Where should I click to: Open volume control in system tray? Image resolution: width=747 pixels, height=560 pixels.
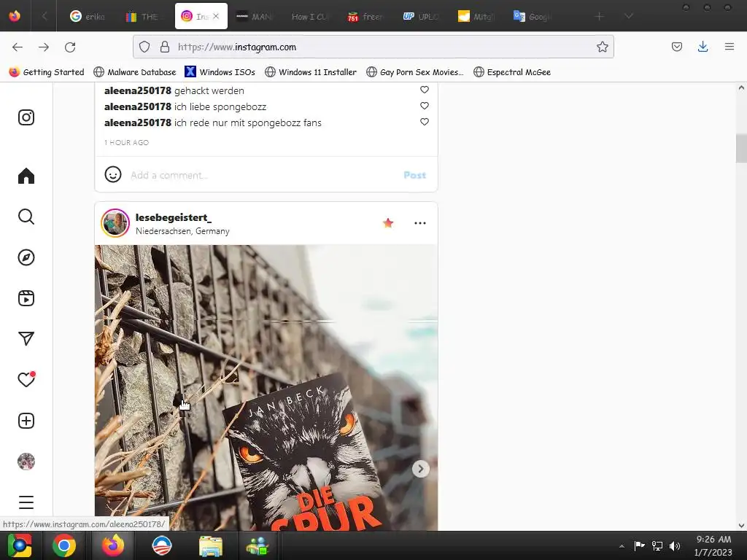coord(675,545)
